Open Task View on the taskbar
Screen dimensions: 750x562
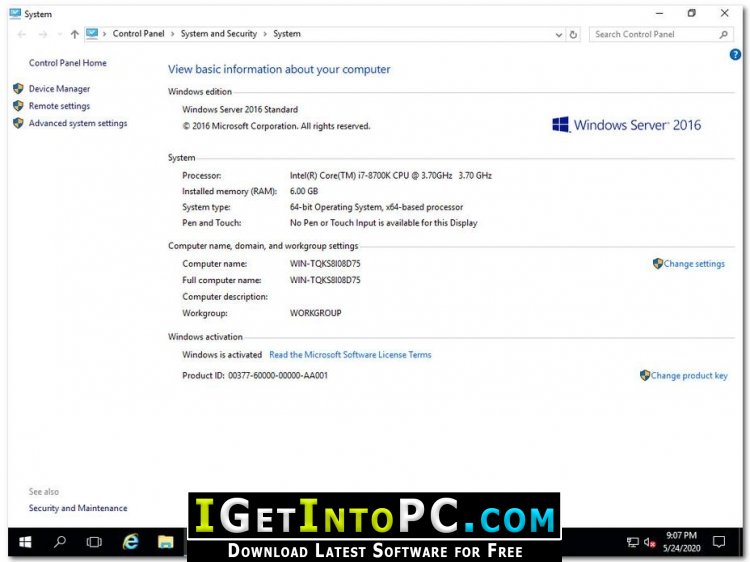pyautogui.click(x=94, y=542)
